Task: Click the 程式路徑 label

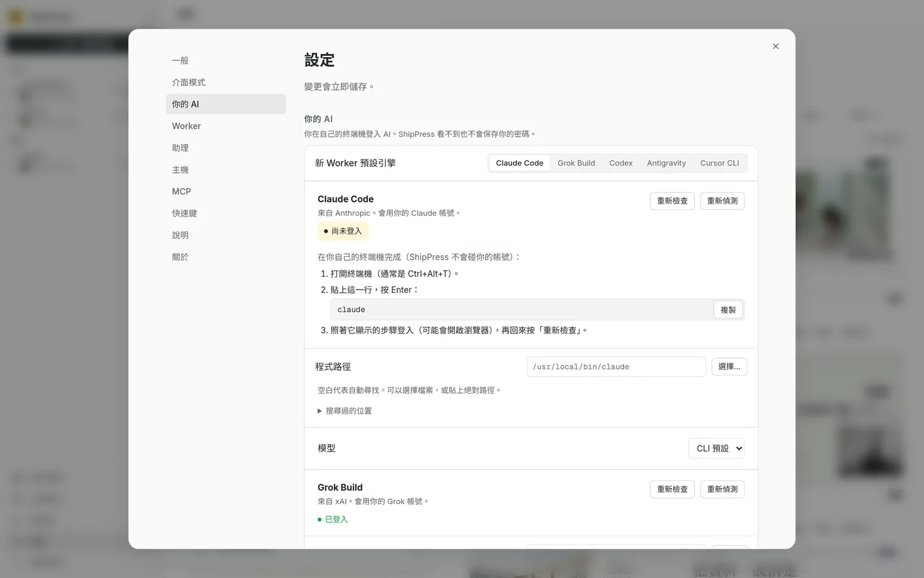Action: pos(333,367)
